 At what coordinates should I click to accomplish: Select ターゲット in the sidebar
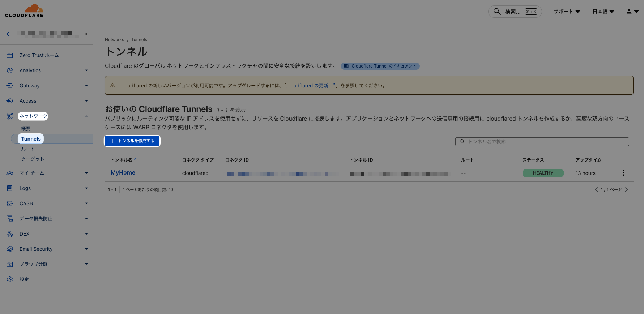33,159
